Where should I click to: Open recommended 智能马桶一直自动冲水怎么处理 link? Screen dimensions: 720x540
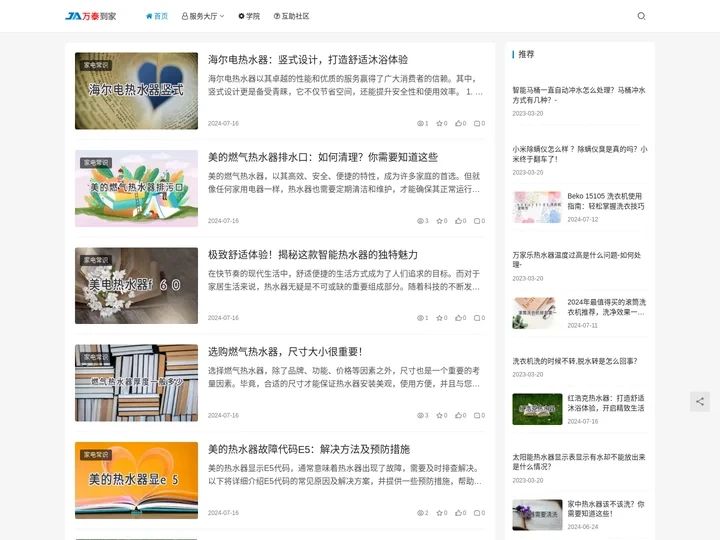pos(579,95)
